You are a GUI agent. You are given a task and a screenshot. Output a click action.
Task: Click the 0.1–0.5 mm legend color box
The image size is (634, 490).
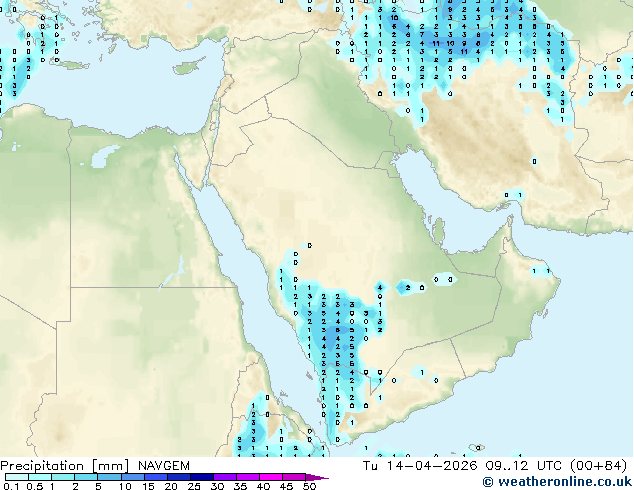[17, 477]
